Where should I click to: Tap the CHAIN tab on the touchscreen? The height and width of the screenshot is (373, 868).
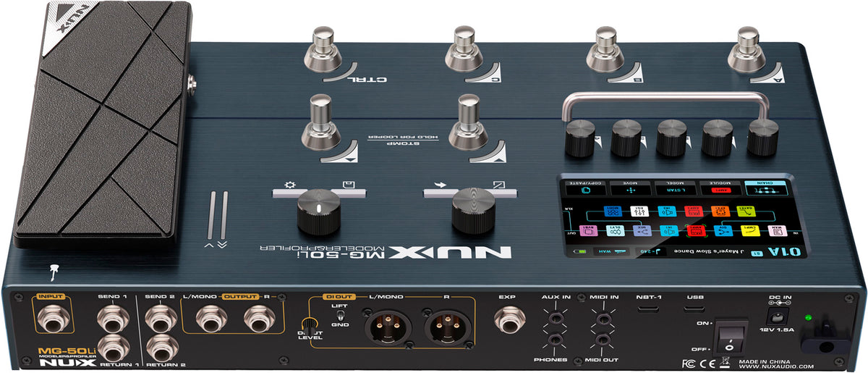tap(766, 188)
